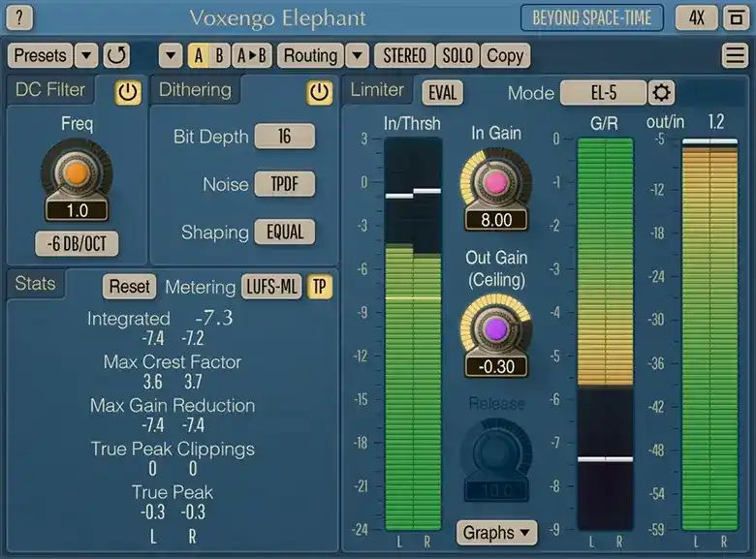Click the STEREO channel group button
756x559 pixels.
[404, 55]
